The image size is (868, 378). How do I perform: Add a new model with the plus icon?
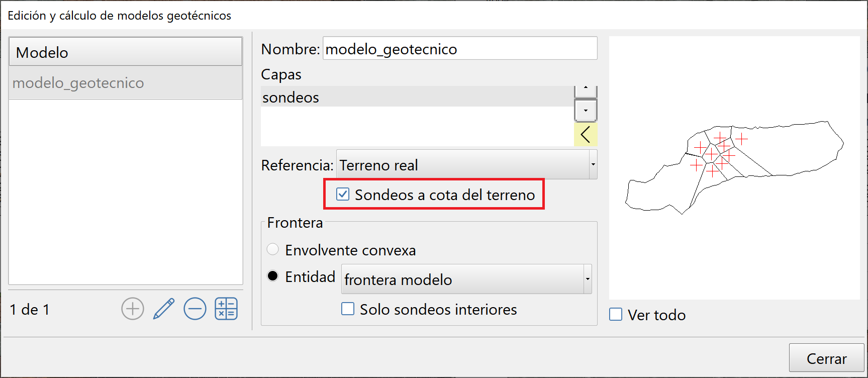pos(132,309)
